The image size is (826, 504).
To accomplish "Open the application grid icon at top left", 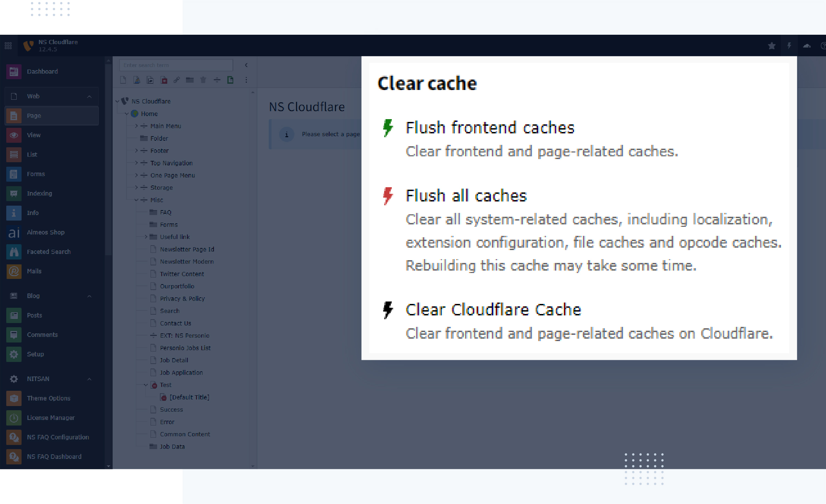I will [x=8, y=46].
